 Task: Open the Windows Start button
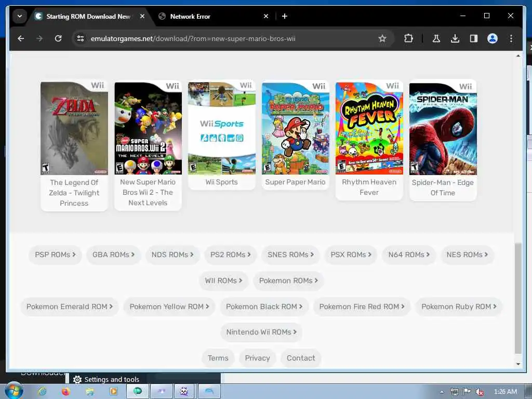tap(14, 391)
